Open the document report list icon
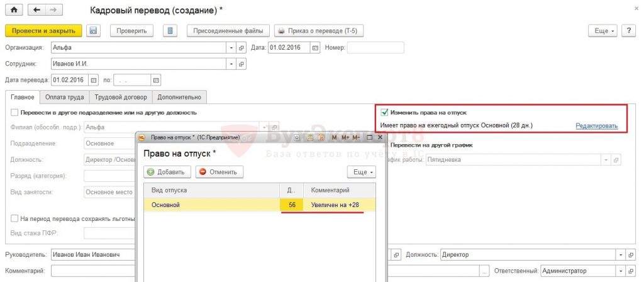 170,31
